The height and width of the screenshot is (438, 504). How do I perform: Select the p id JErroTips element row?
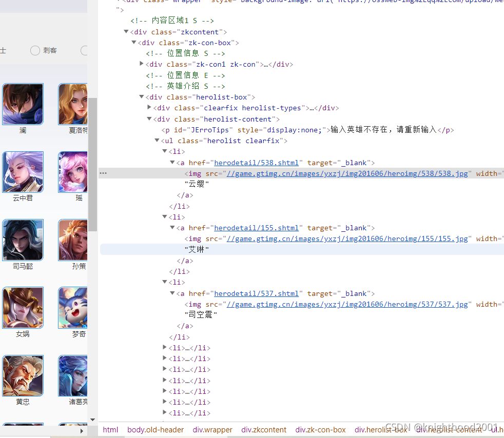coord(307,130)
